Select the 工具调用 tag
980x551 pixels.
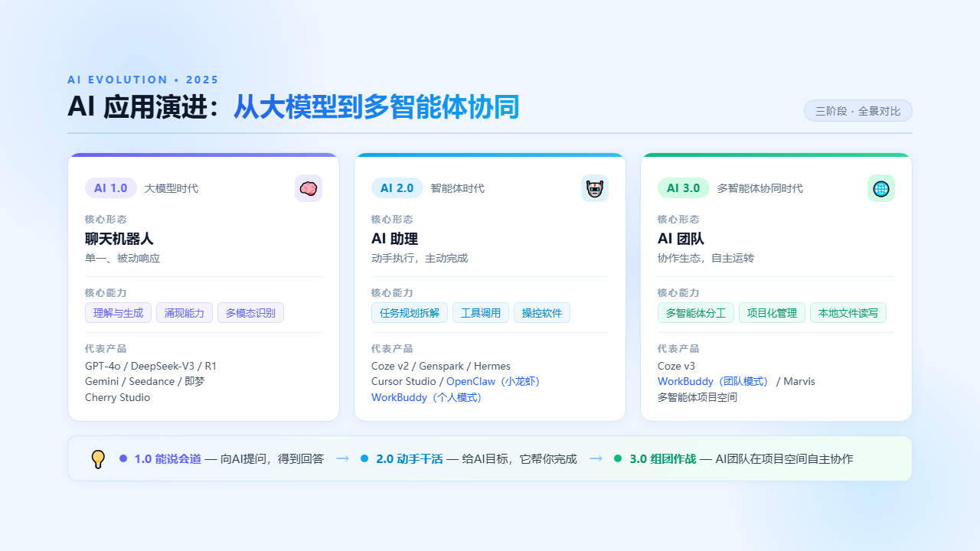click(481, 313)
